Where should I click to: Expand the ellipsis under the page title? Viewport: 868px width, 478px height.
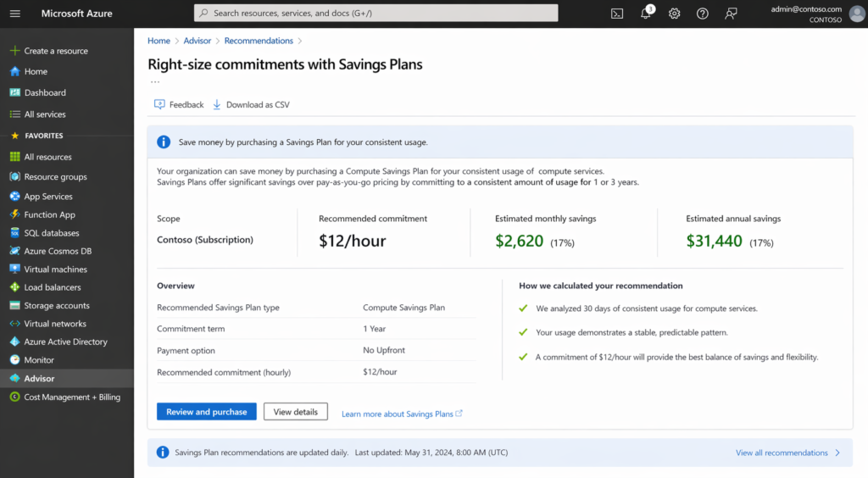pos(155,82)
